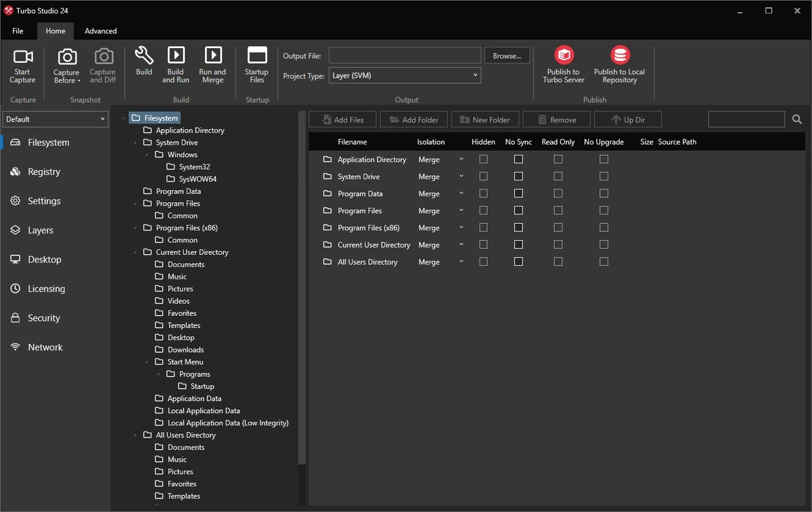This screenshot has height=512, width=812.
Task: Click the Startup folder icon in tree
Action: (182, 386)
